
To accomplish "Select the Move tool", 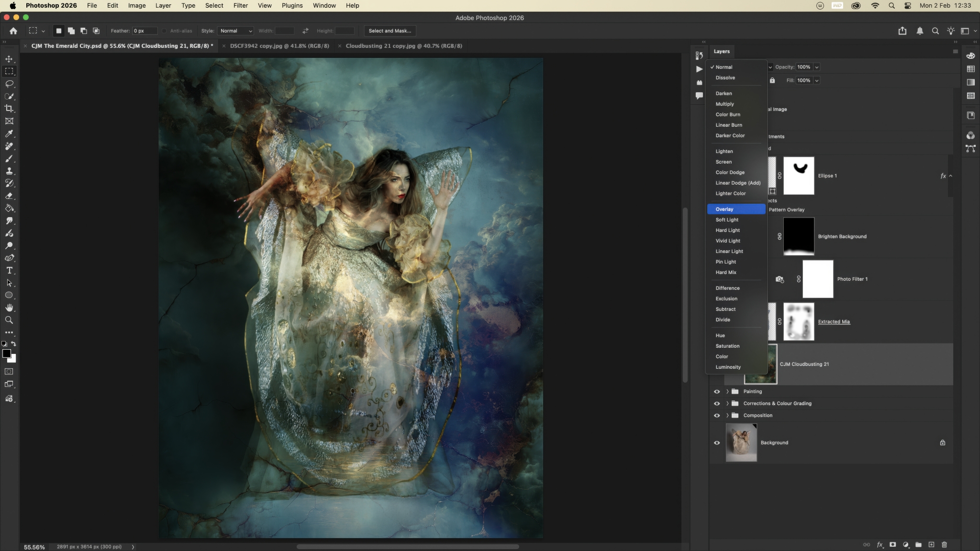I will point(9,59).
